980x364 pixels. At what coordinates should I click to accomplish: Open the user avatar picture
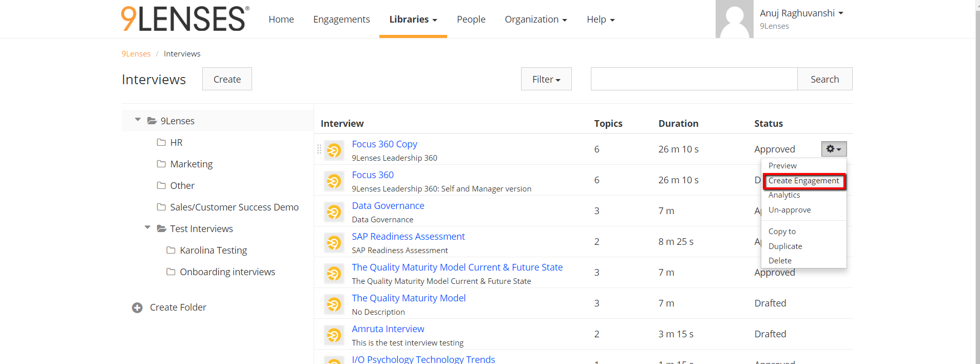pos(735,19)
